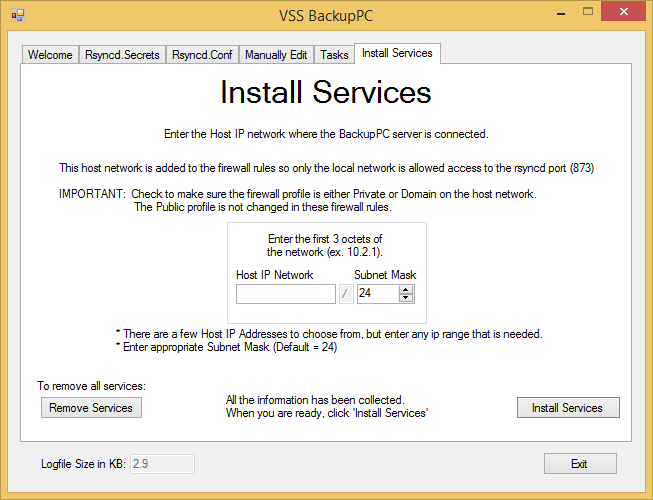This screenshot has width=653, height=500.
Task: Open the Rsyncd.Conf tab
Action: tap(202, 55)
